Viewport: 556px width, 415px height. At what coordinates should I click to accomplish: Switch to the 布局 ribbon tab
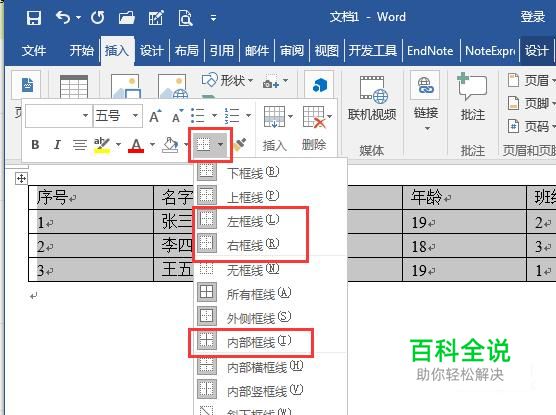click(x=187, y=50)
